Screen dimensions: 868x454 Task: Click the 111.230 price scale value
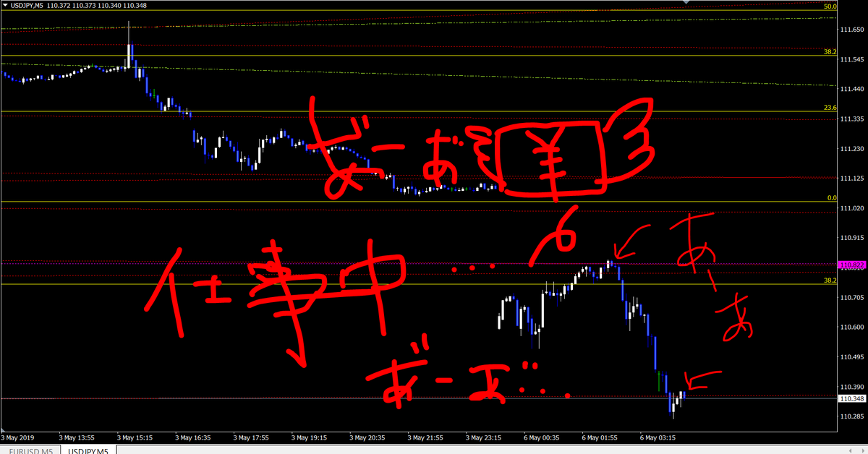tap(854, 148)
